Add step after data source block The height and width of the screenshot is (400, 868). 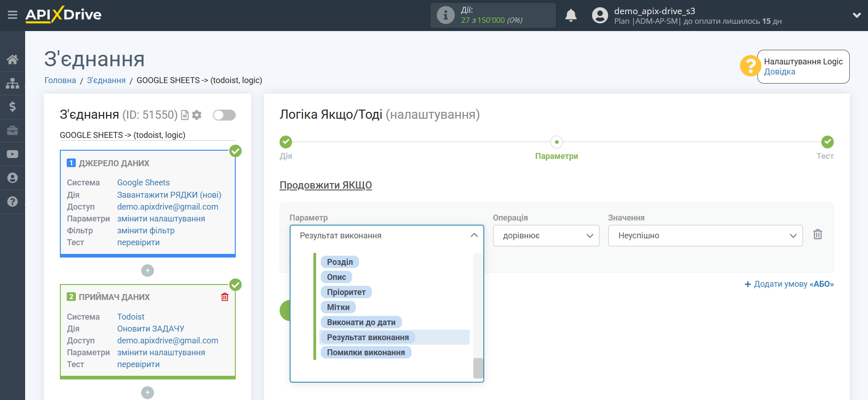point(148,271)
